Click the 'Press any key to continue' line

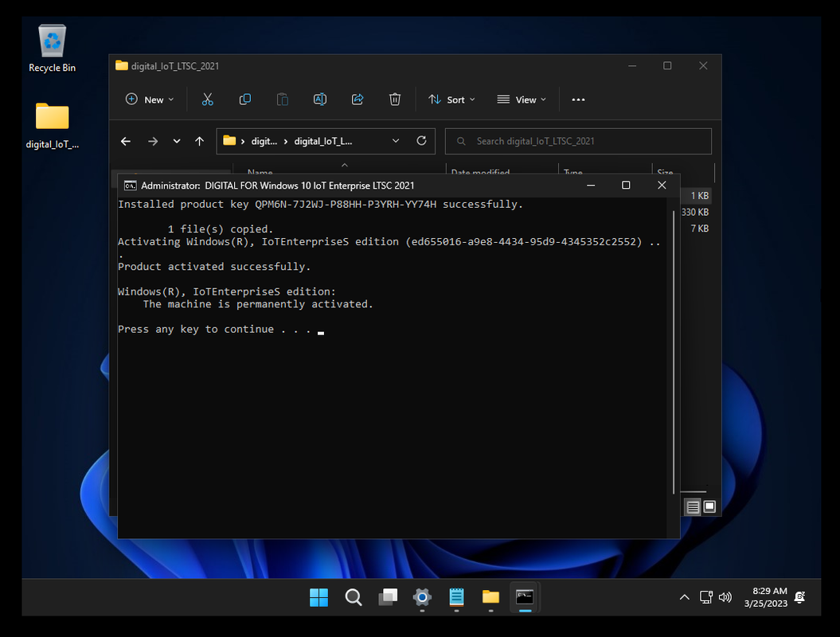coord(214,330)
